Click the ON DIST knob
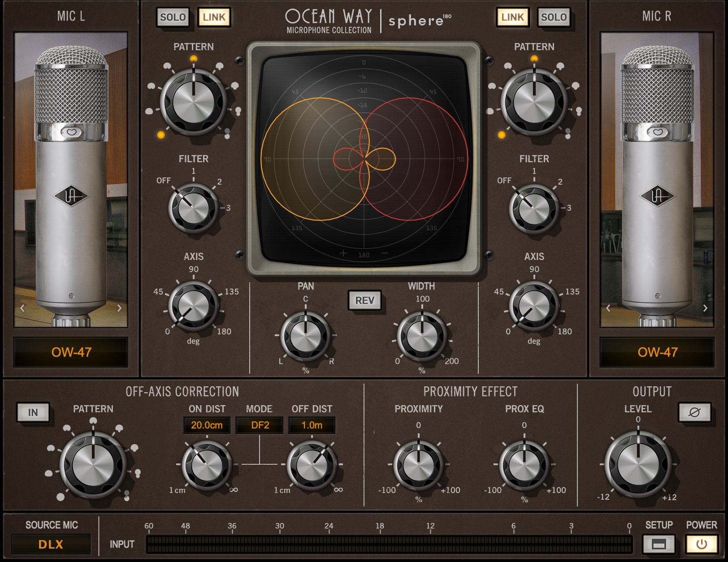This screenshot has width=728, height=562. click(207, 465)
